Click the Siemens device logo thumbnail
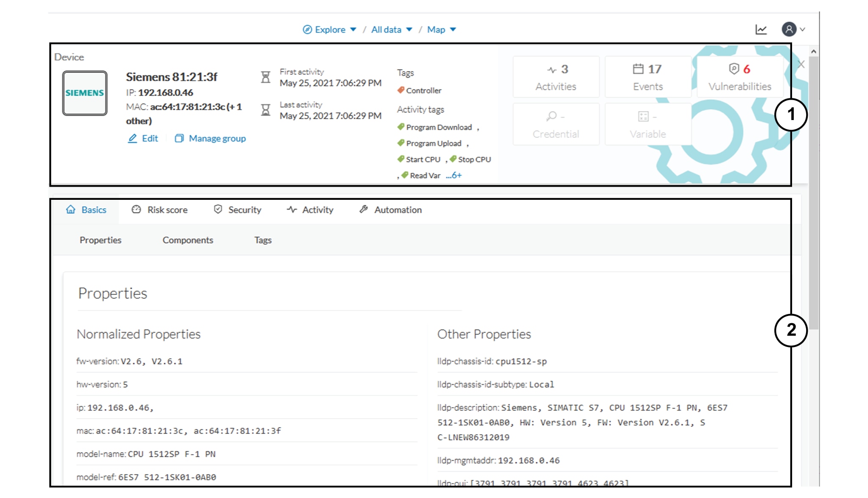Viewport: 868px width, 498px height. [x=85, y=93]
